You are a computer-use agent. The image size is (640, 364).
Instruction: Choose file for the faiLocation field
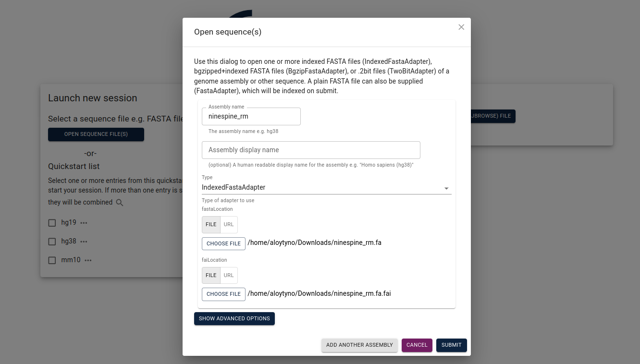pyautogui.click(x=223, y=294)
